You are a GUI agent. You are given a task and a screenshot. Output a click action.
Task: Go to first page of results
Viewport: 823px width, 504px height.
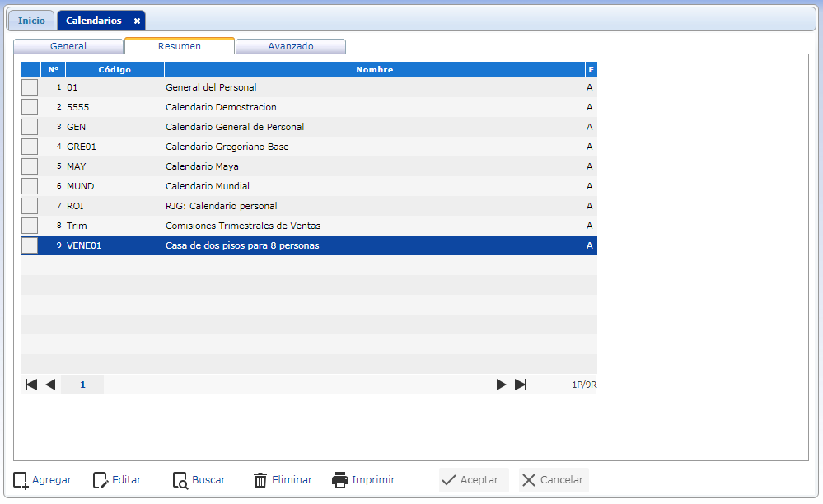pyautogui.click(x=31, y=385)
